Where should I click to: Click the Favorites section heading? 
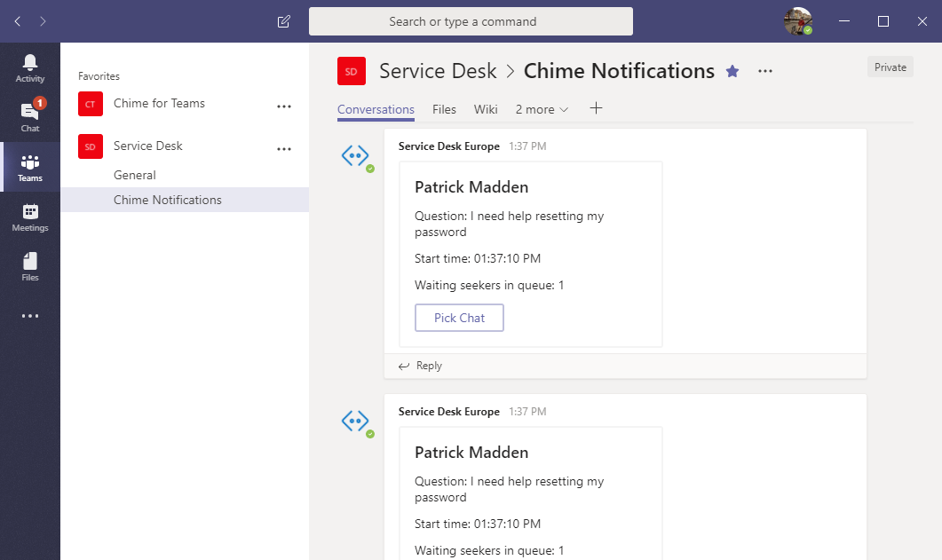tap(99, 76)
